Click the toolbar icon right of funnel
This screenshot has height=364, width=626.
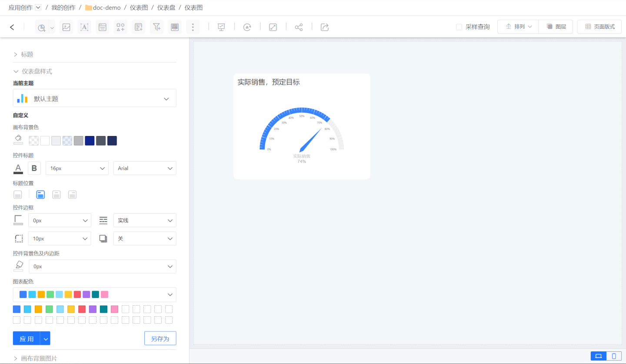[175, 27]
